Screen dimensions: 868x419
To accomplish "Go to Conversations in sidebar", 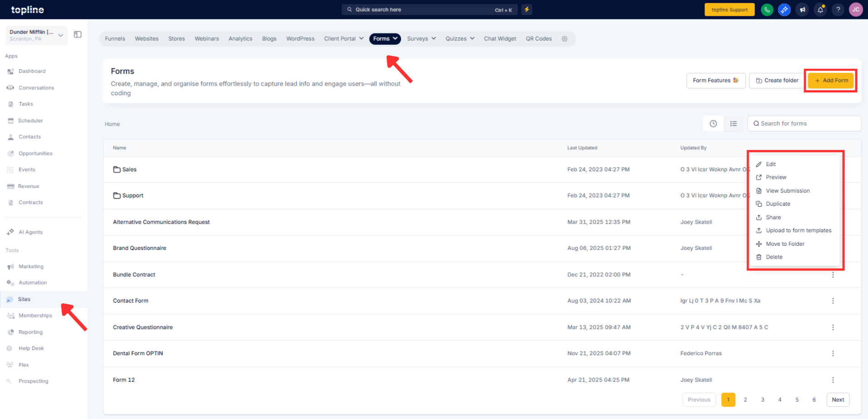I will coord(36,88).
